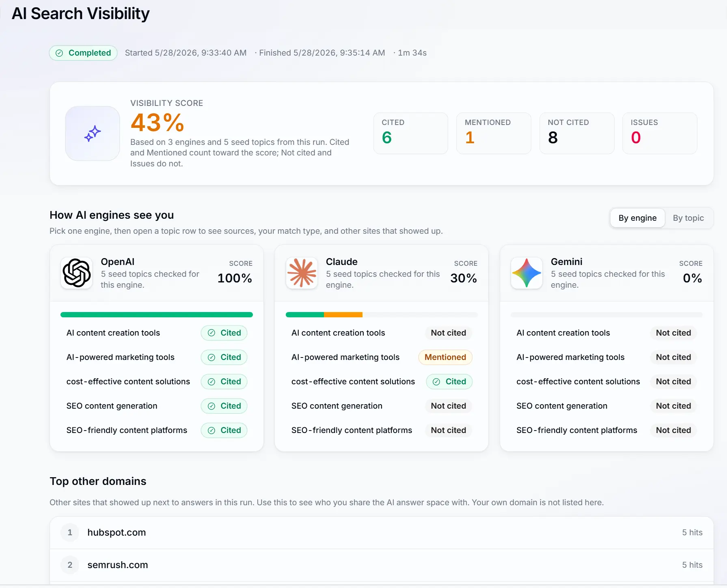Switch to the By engine view
This screenshot has width=727, height=588.
coord(637,218)
